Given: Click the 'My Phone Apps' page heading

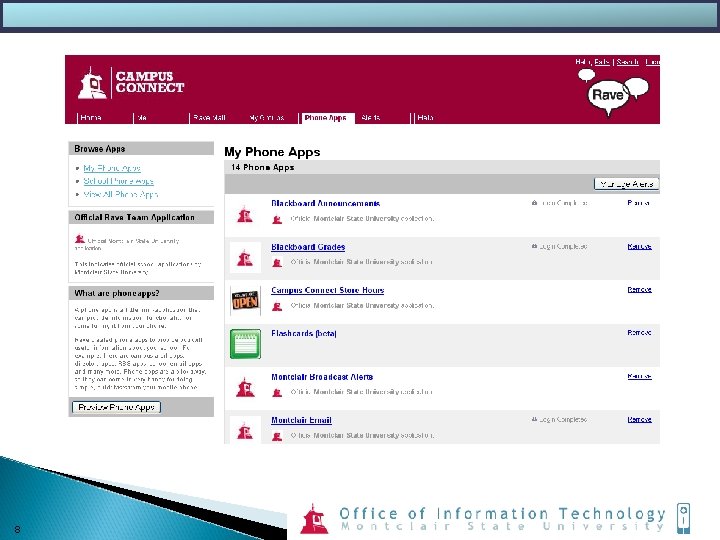Looking at the screenshot, I should pos(272,152).
